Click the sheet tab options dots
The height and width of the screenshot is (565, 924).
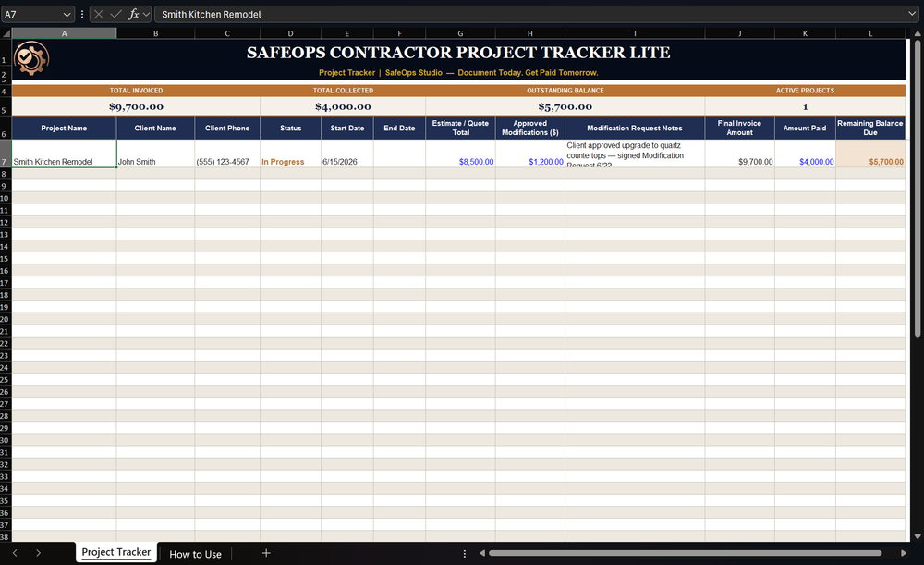click(465, 553)
